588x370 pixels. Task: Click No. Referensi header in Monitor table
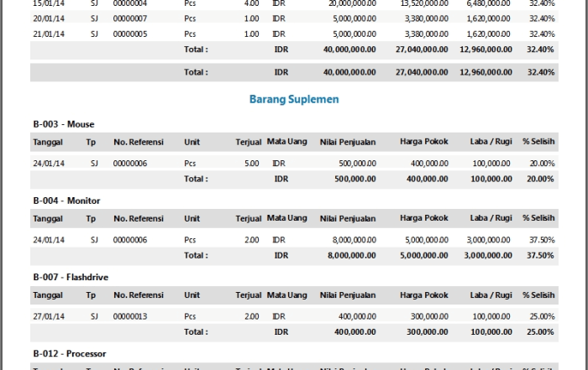point(139,218)
